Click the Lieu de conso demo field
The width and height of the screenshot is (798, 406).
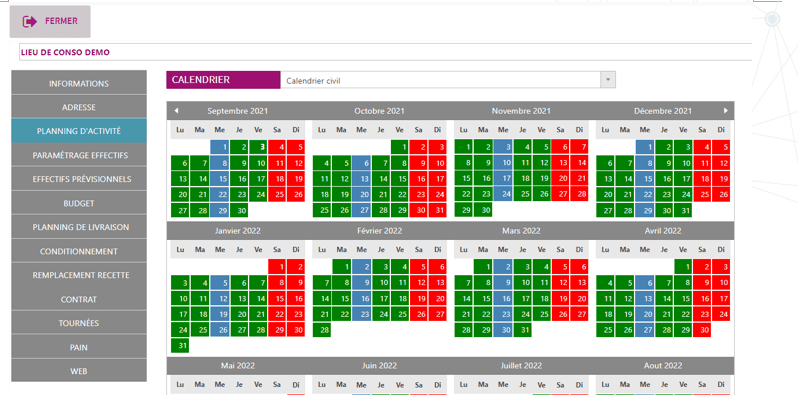[x=385, y=52]
